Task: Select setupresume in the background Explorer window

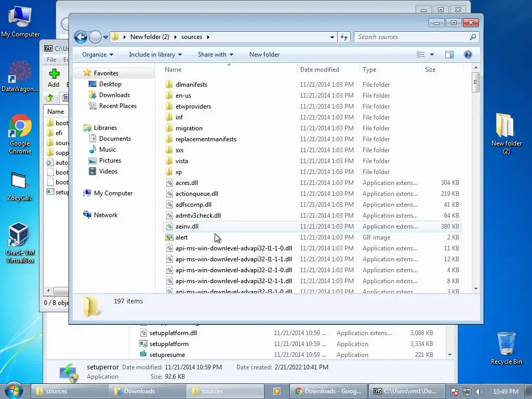Action: click(167, 354)
